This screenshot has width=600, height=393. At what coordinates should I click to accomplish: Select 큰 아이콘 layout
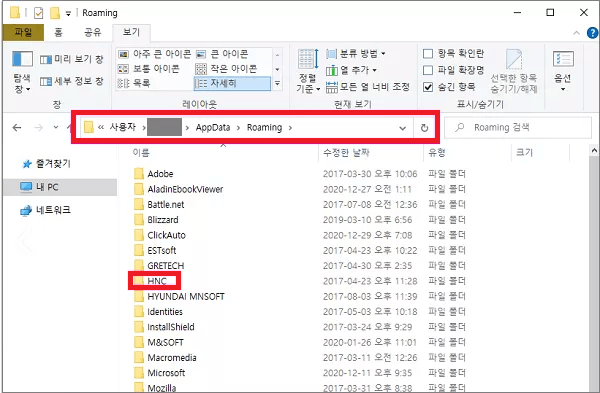pos(222,54)
